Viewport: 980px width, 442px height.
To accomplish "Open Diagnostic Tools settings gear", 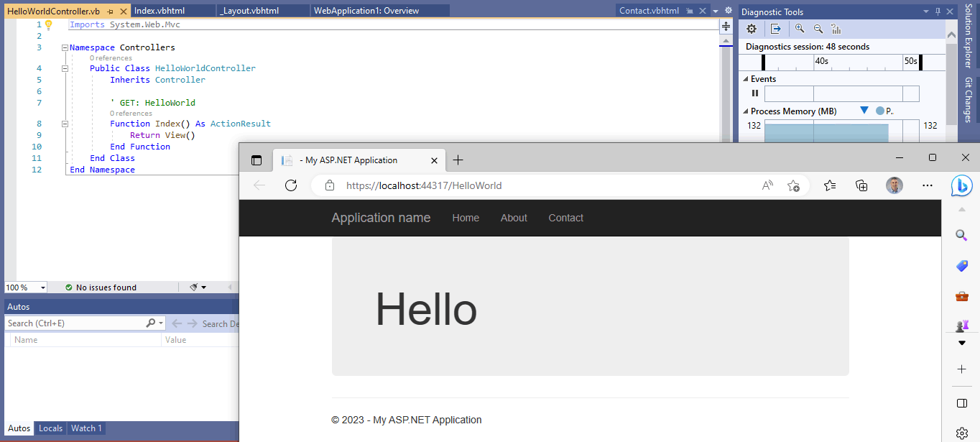I will (751, 29).
